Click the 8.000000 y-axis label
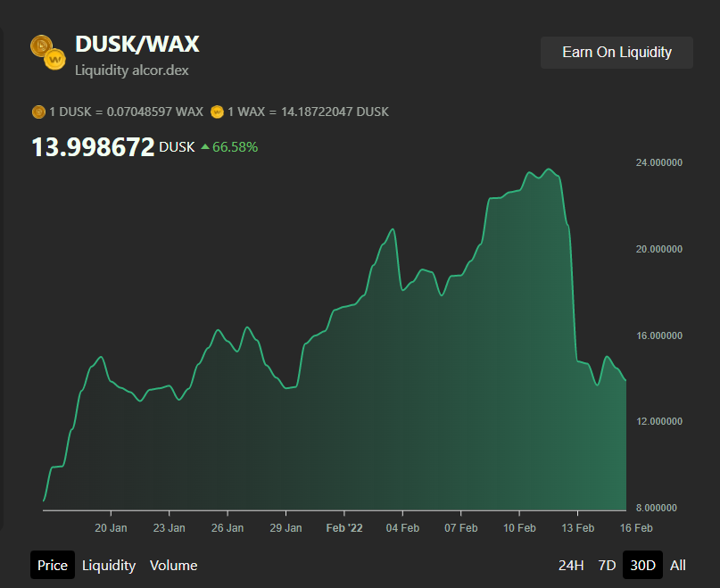Image resolution: width=720 pixels, height=588 pixels. pyautogui.click(x=657, y=508)
